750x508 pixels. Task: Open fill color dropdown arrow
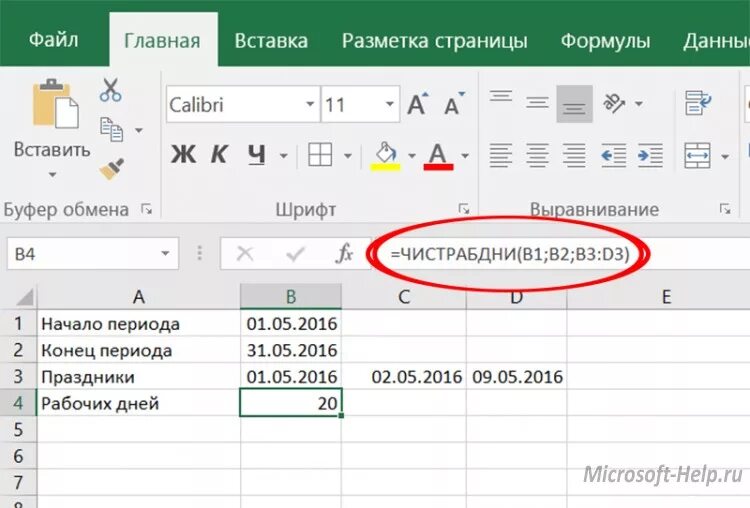point(412,155)
